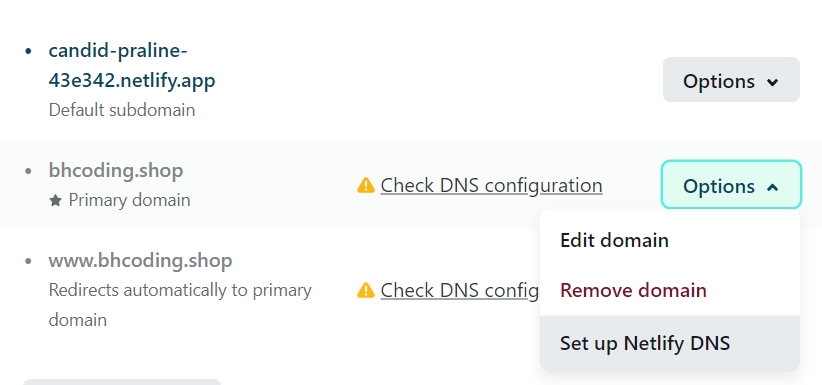Click down chevron on the netlify.app Options button
This screenshot has height=385, width=822.
tap(772, 82)
